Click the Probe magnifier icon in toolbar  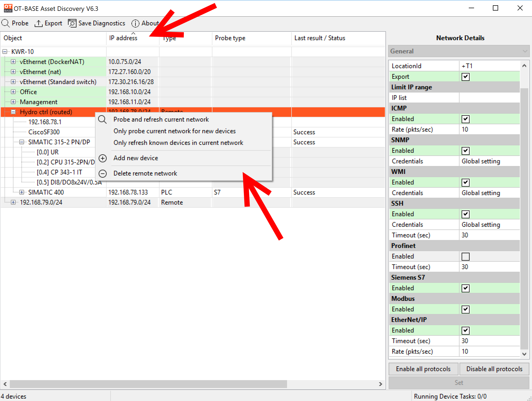point(6,23)
